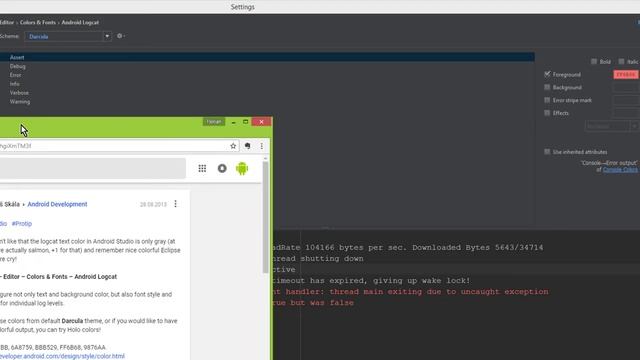Click red 'uncaught exception' log line
This screenshot has height=360, width=640.
click(x=411, y=291)
